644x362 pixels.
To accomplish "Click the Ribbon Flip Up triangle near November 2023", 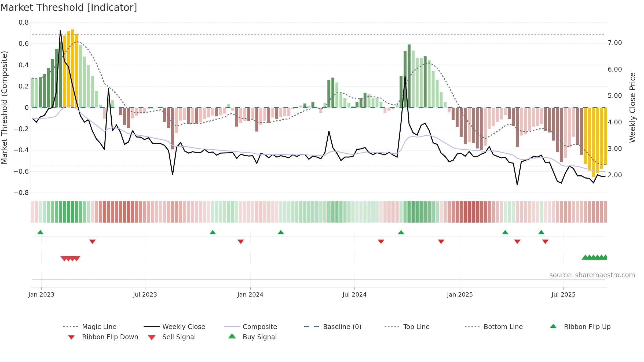I will 213,232.
